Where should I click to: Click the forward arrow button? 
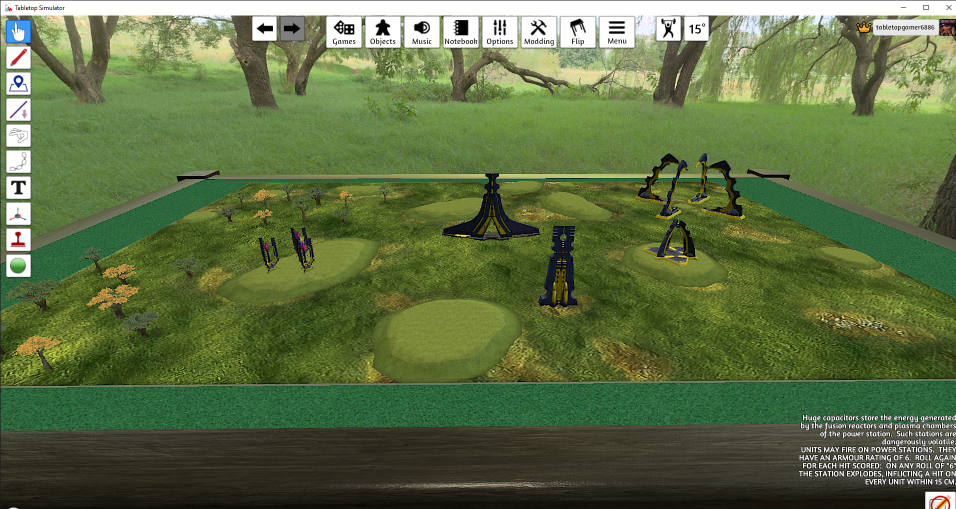pos(292,29)
